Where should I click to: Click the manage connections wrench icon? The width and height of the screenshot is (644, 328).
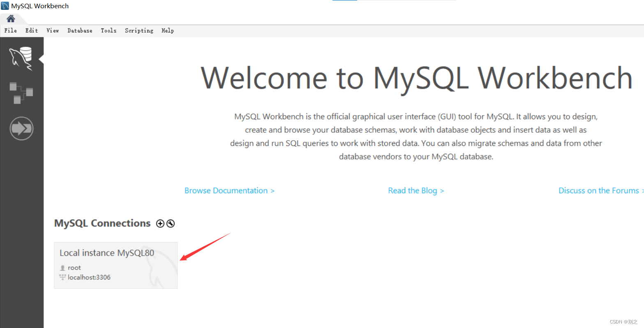pos(171,224)
